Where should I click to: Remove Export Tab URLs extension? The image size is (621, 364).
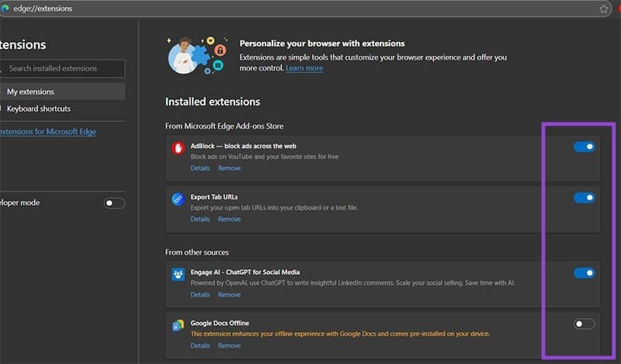(x=229, y=219)
